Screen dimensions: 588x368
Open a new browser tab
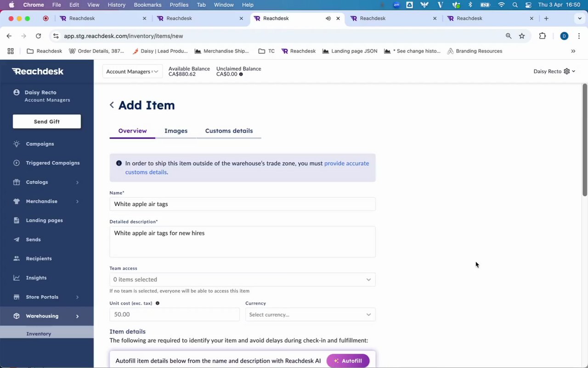(546, 18)
